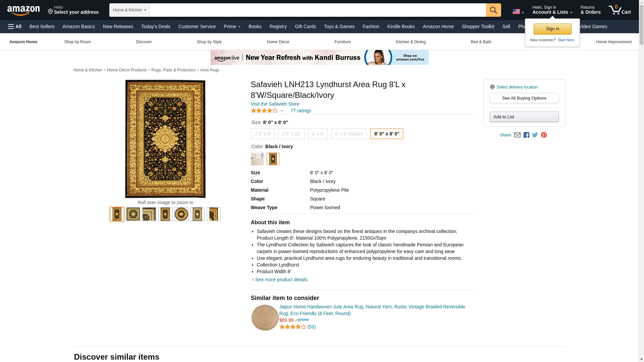Visit the Safavieh Store link
The height and width of the screenshot is (362, 644).
pos(275,104)
